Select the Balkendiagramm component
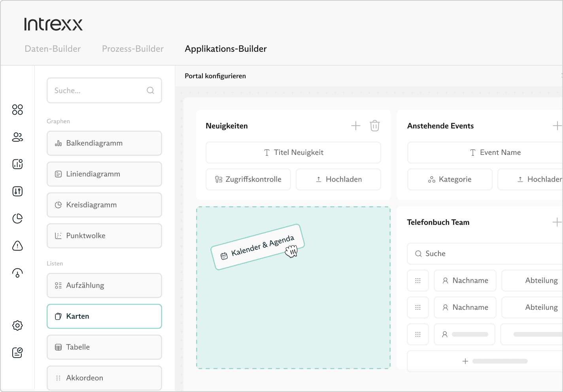 click(x=104, y=143)
